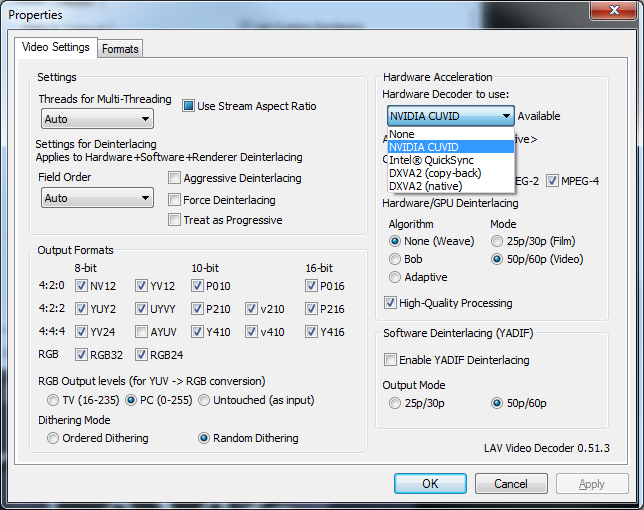Toggle YV24 output format
The image size is (644, 510).
tap(81, 332)
